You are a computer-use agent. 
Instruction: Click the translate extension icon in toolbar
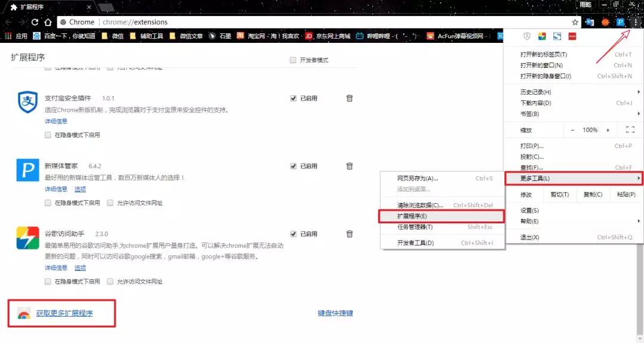click(x=590, y=22)
